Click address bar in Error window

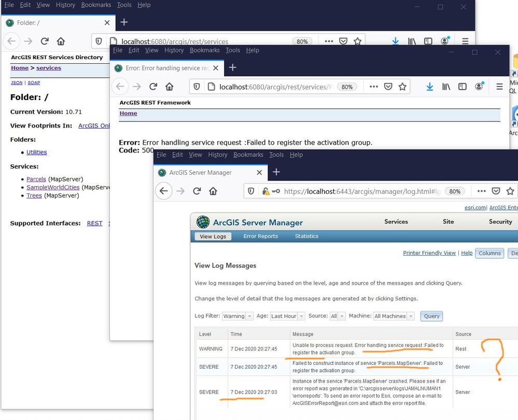(276, 87)
